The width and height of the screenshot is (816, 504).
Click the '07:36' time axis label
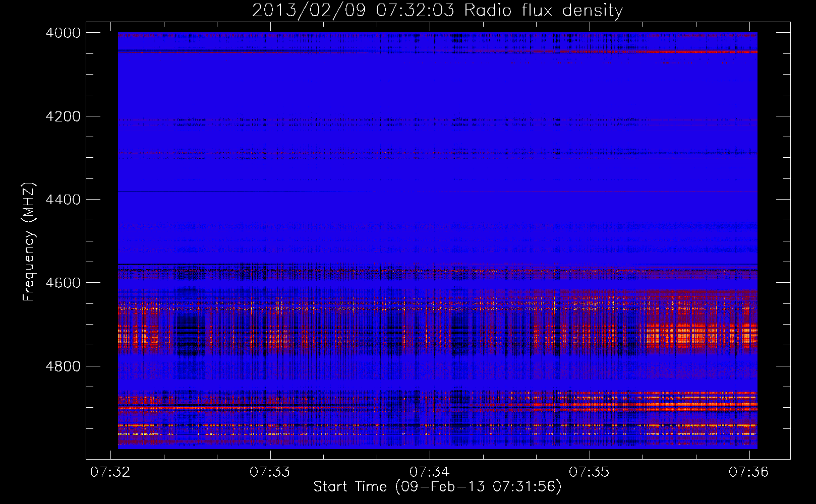749,472
